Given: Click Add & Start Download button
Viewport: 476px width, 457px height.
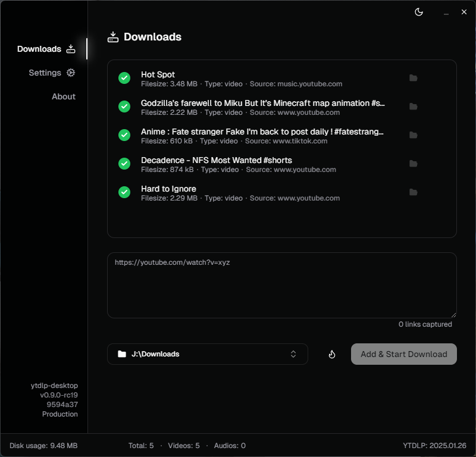Looking at the screenshot, I should coord(404,354).
